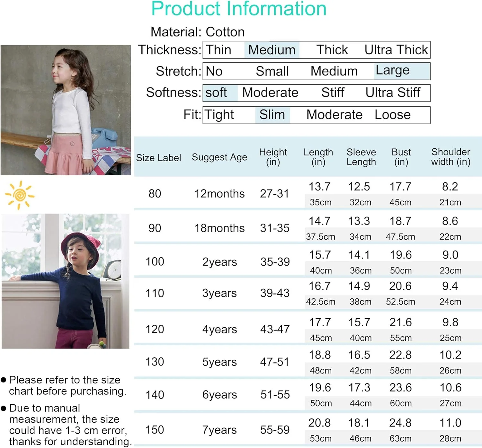Choose the Ultra Thick thickness option
This screenshot has height=448, width=482.
pos(396,50)
